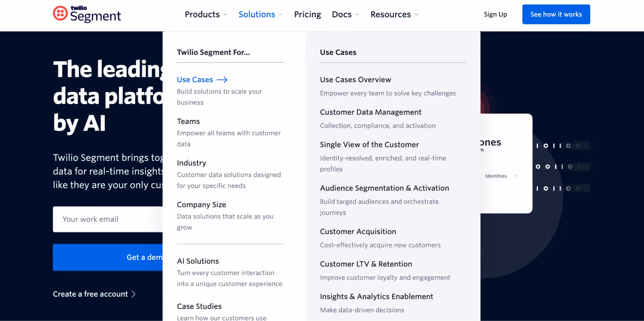Collapse the Solutions dropdown menu

[261, 15]
